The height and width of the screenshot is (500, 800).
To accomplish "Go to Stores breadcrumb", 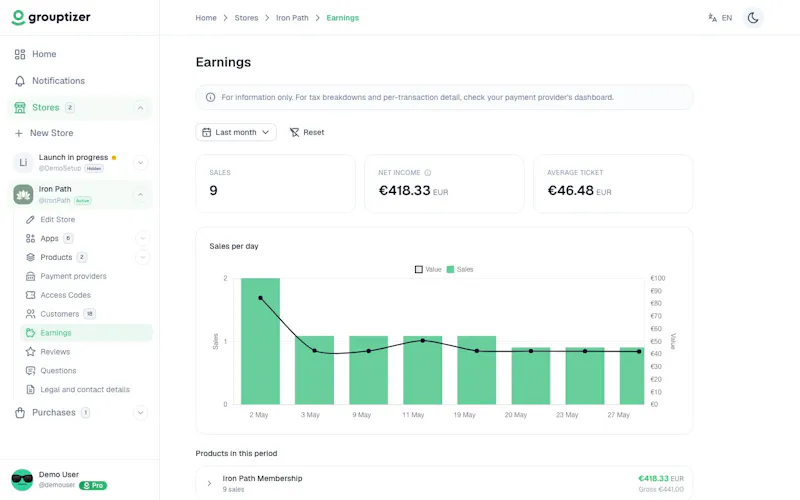I will point(246,18).
